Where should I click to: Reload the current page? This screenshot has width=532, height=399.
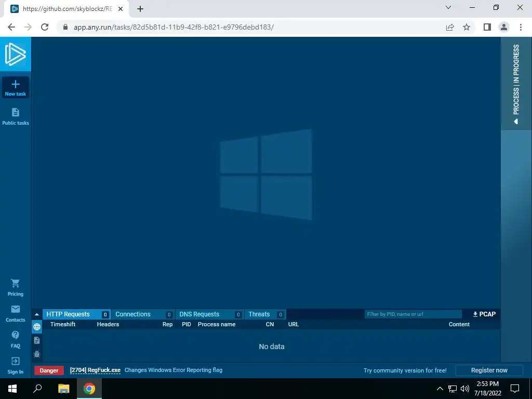pos(45,27)
